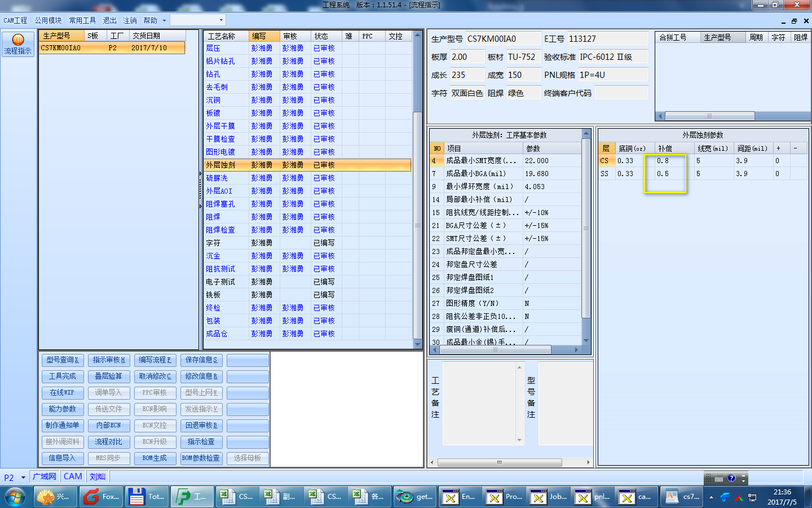Click the 叠层验算 button
The image size is (812, 508).
pyautogui.click(x=109, y=376)
